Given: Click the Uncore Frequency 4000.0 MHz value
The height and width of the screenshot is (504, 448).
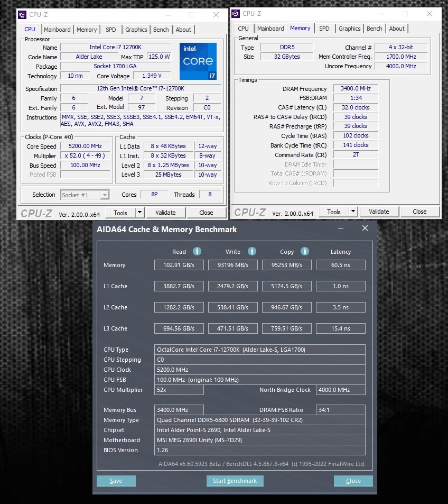Looking at the screenshot, I should (401, 66).
